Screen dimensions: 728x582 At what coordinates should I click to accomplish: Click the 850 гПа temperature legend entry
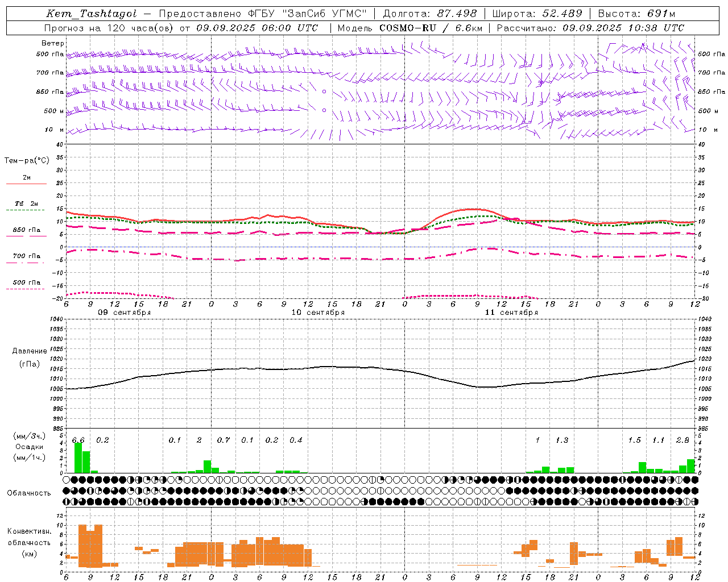pyautogui.click(x=27, y=230)
